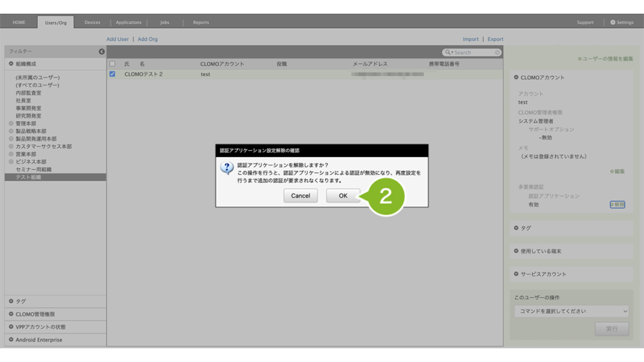Expand the 使用している端末 section
Viewport: 644px width, 362px height.
click(x=516, y=251)
